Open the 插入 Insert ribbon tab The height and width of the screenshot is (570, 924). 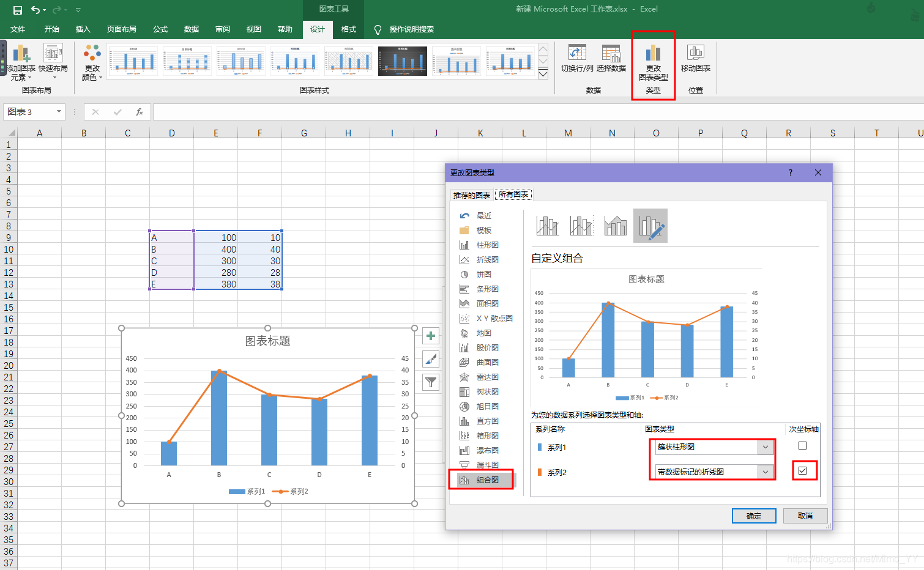(83, 29)
